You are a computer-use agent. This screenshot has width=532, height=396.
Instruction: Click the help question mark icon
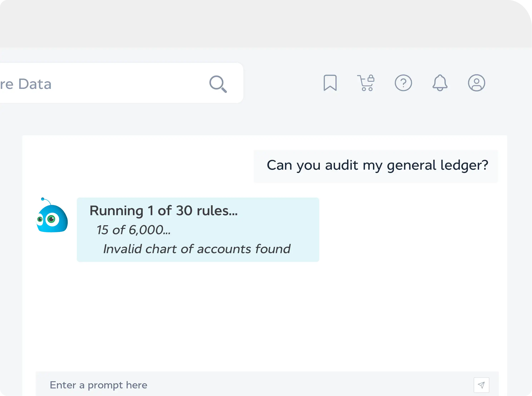click(403, 83)
